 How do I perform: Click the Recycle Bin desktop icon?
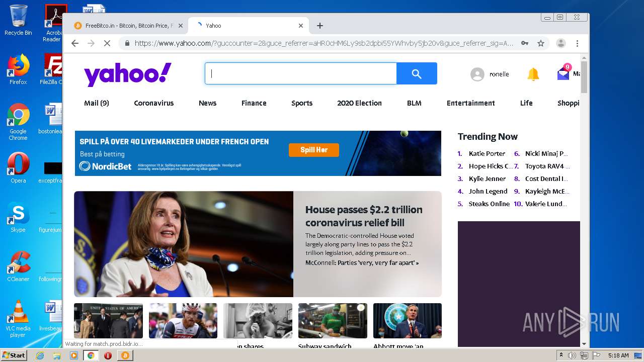[x=18, y=20]
